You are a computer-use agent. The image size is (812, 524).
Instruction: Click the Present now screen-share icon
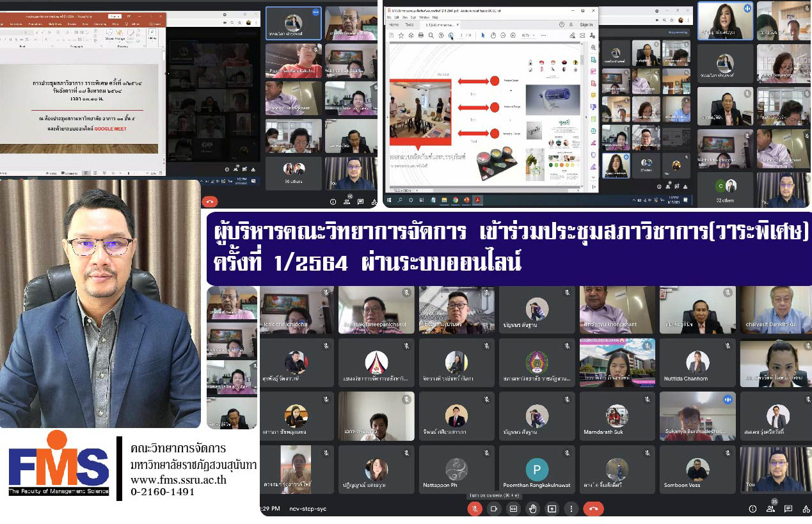552,509
